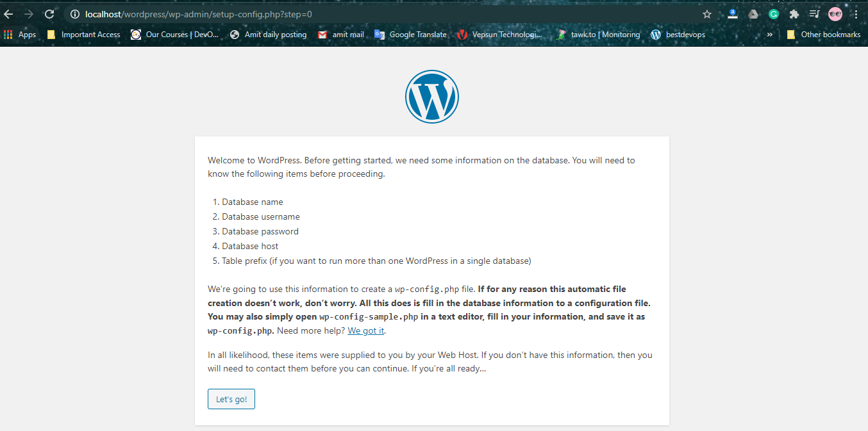868x431 pixels.
Task: Open the tawk.to Monitoring bookmark
Action: [x=597, y=35]
